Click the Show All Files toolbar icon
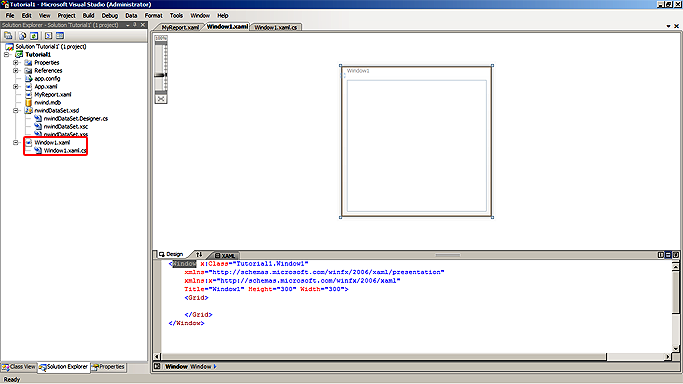The image size is (683, 384). point(22,36)
